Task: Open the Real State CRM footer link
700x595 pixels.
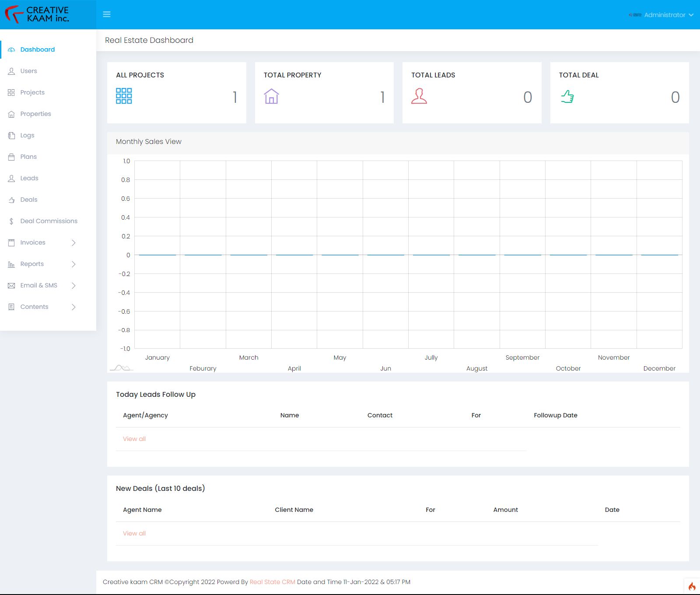Action: [272, 582]
